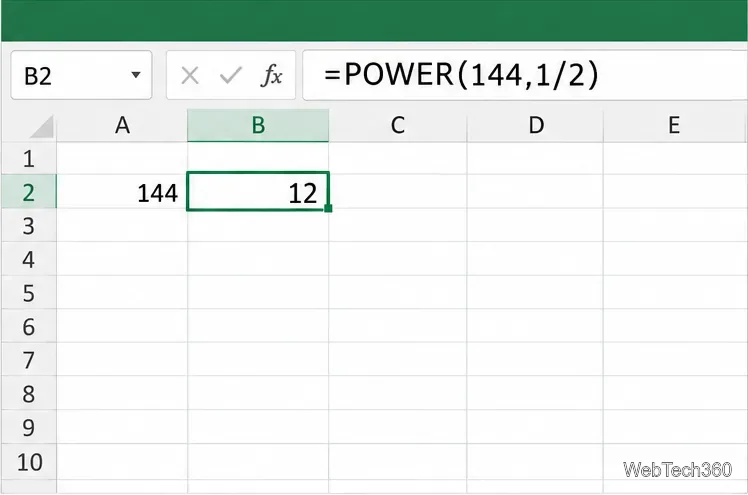Select row 2 header

point(29,192)
